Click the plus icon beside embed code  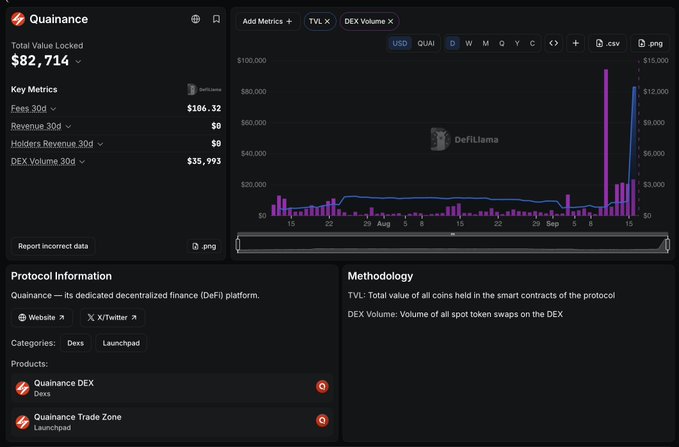tap(576, 43)
